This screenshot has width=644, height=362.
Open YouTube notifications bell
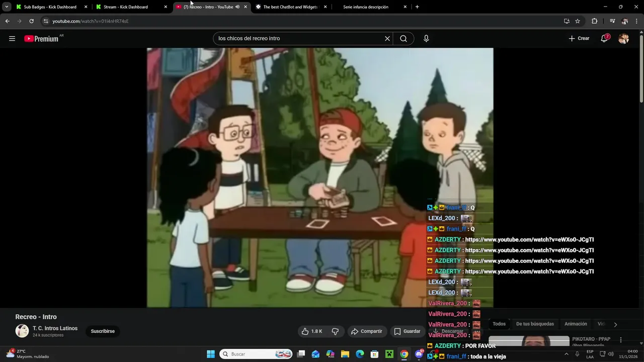(x=604, y=38)
